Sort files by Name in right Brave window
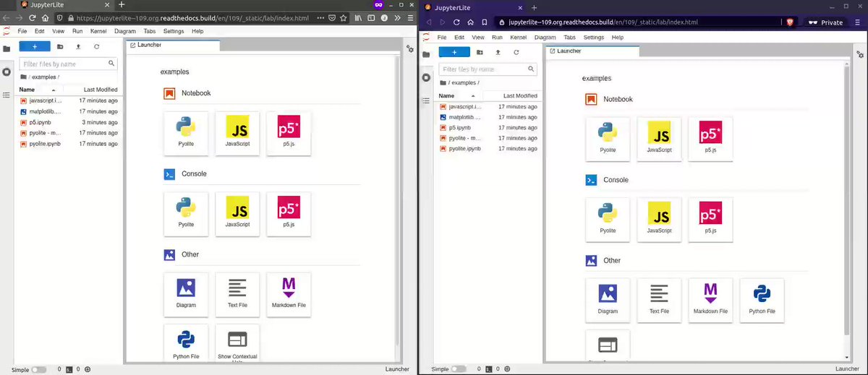The width and height of the screenshot is (868, 375). (459, 95)
